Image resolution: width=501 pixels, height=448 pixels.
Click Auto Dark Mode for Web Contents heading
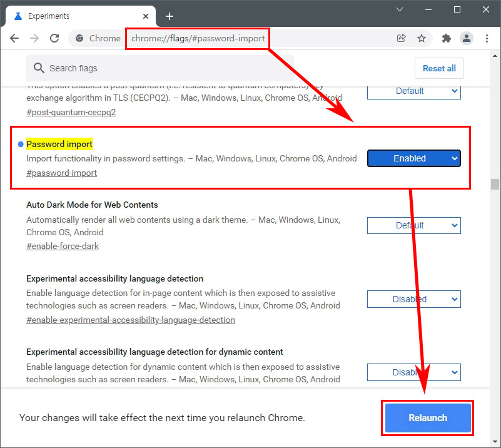coord(92,205)
